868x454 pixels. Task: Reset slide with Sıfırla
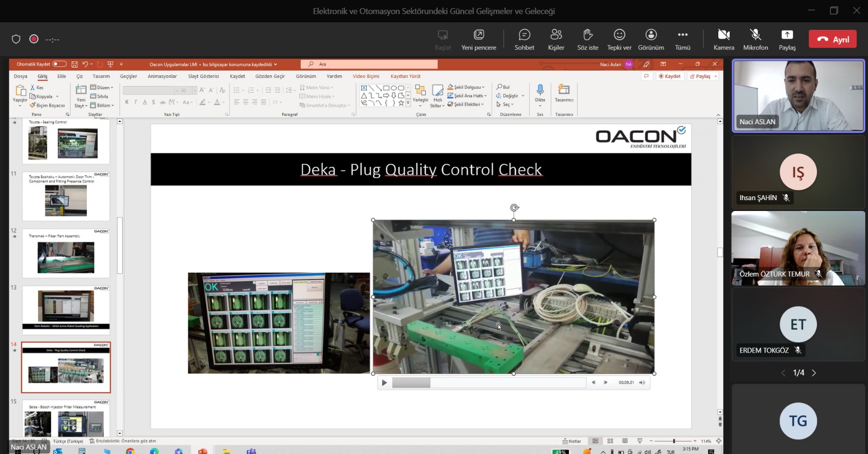(x=99, y=97)
